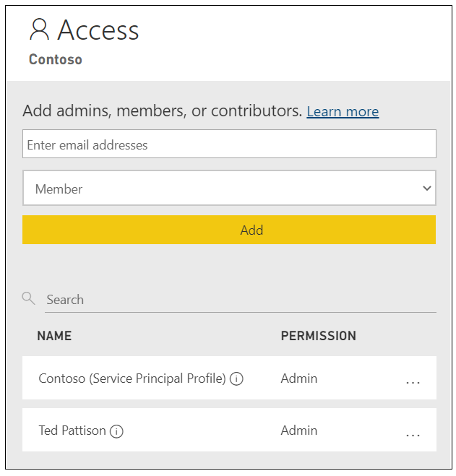Click the info icon next to Contoso profile
Screen dimensions: 456x476
tap(236, 378)
